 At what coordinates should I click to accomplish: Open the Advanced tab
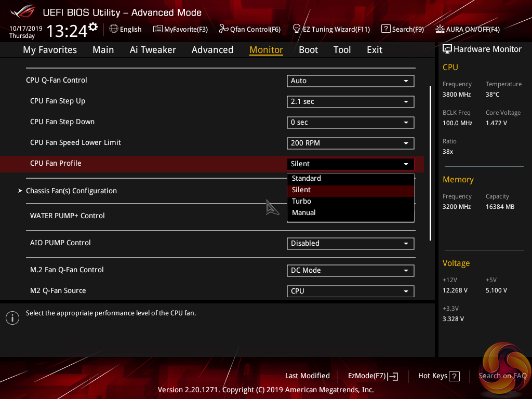[212, 50]
